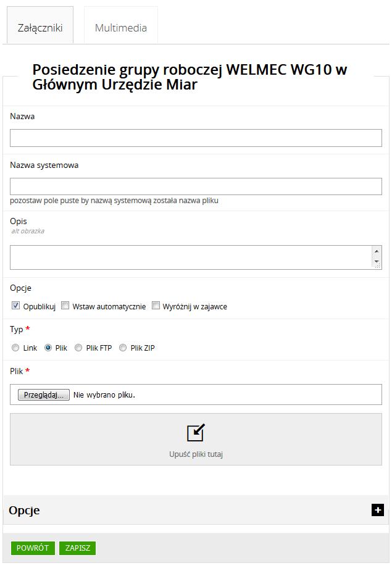The height and width of the screenshot is (568, 392).
Task: Click the Upuść pliki tutaj drop zone
Action: click(x=196, y=439)
